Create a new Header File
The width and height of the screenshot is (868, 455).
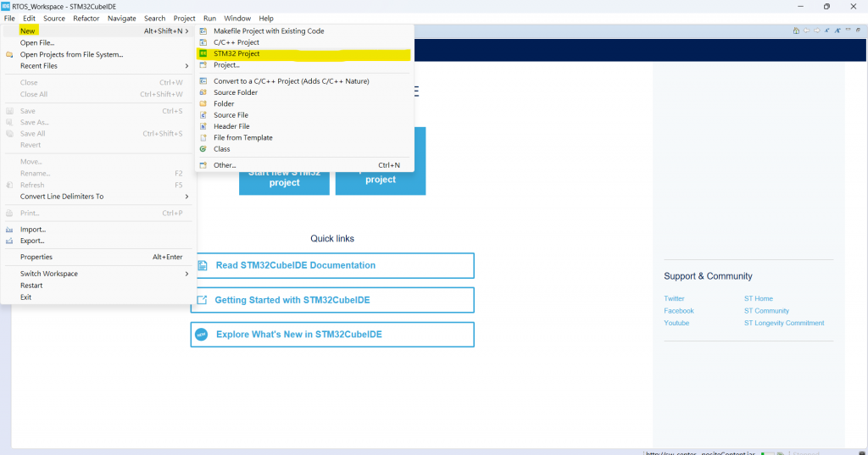point(303,126)
